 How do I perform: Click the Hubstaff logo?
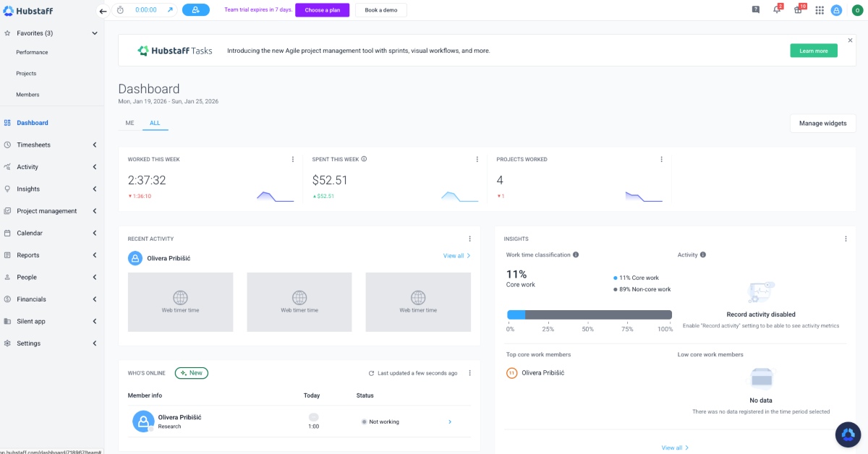29,10
